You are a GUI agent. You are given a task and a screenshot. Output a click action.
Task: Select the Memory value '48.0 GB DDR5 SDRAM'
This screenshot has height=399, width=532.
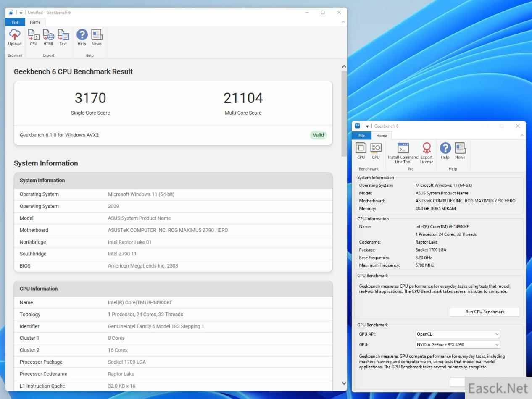435,209
